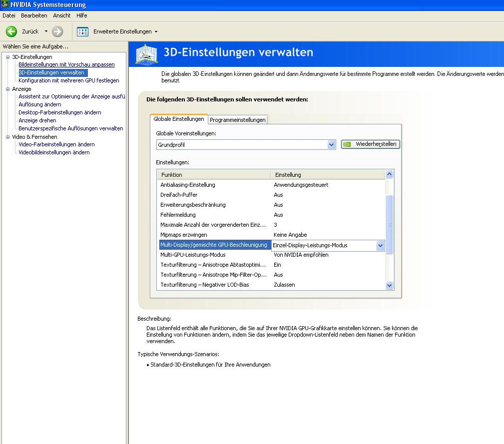Click the Einstellung column header
Viewport: 504px width, 444px height.
tap(328, 175)
